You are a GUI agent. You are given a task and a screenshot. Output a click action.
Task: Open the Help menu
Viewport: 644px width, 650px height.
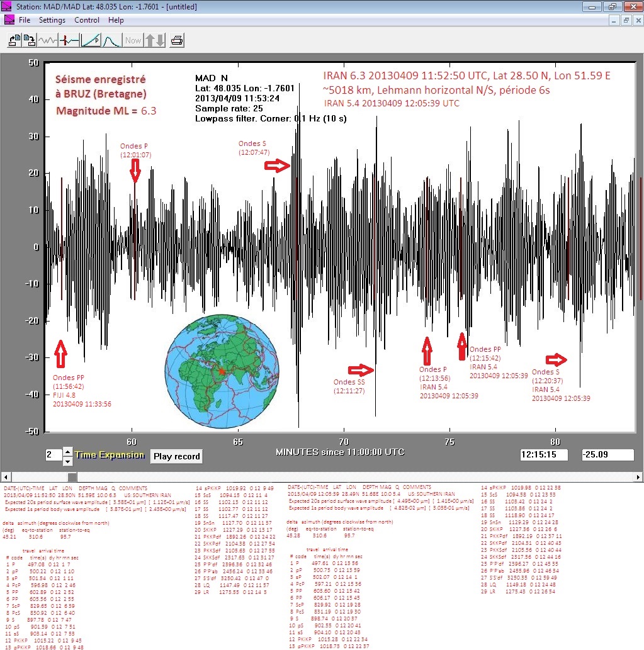116,20
